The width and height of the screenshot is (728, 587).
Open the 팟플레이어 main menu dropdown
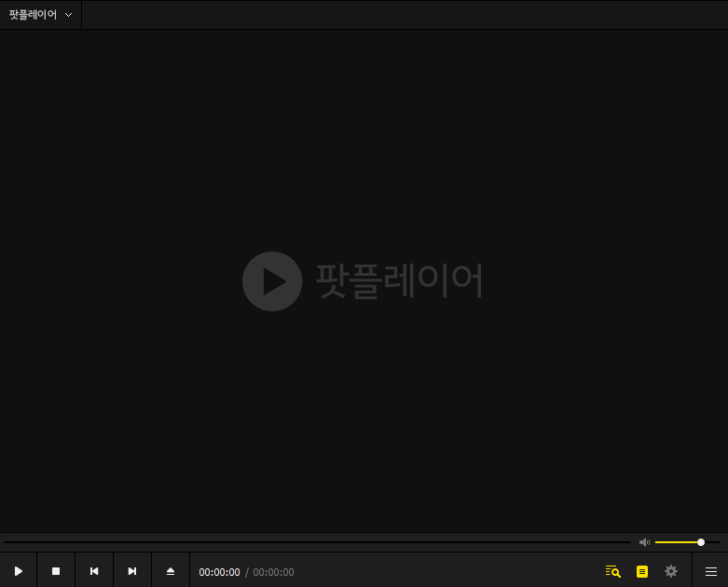coord(40,15)
